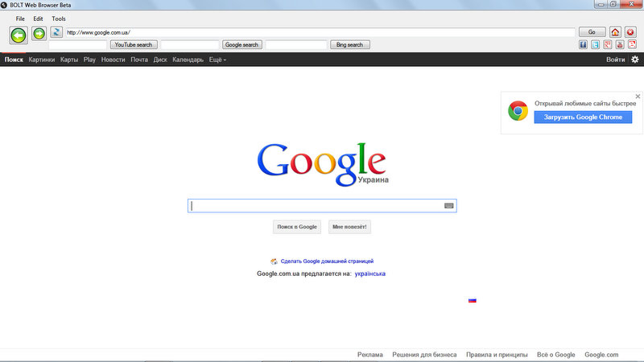Open Всё о Google footer link
Viewport: 644px width, 362px height.
[555, 355]
